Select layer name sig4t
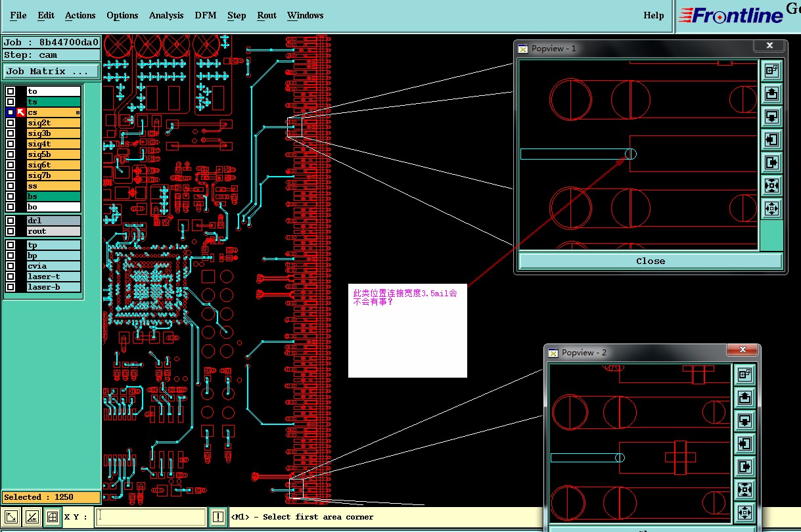The image size is (801, 532). click(x=53, y=144)
